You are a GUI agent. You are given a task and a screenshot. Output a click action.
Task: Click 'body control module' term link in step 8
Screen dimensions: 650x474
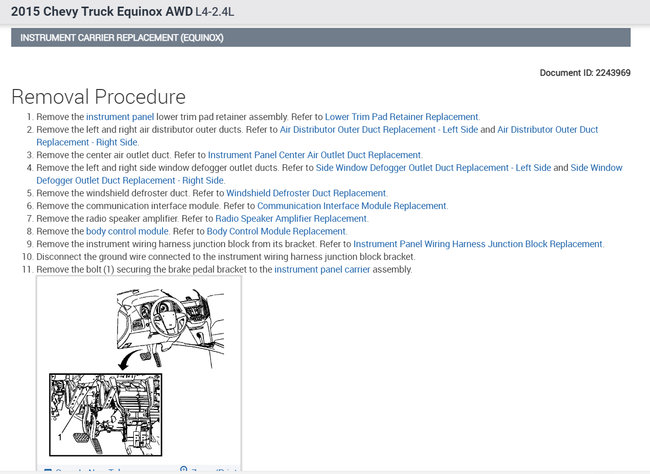127,231
